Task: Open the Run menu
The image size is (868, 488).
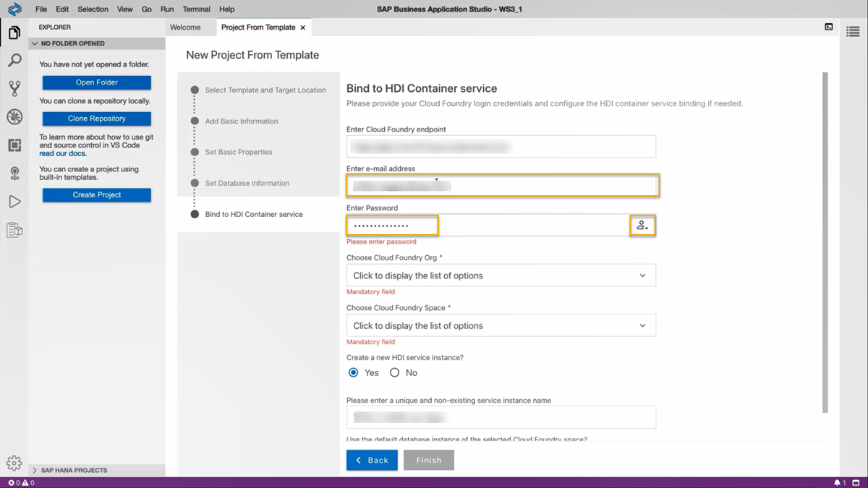Action: (167, 9)
